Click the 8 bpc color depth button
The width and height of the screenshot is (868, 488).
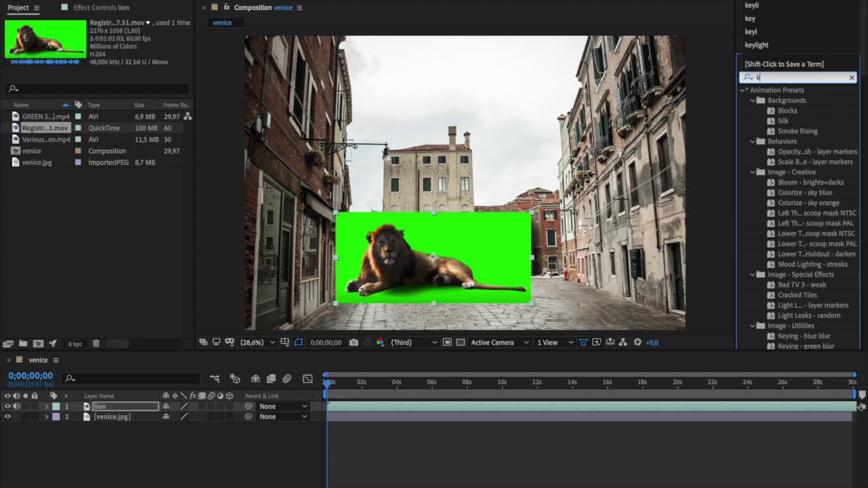pos(75,344)
